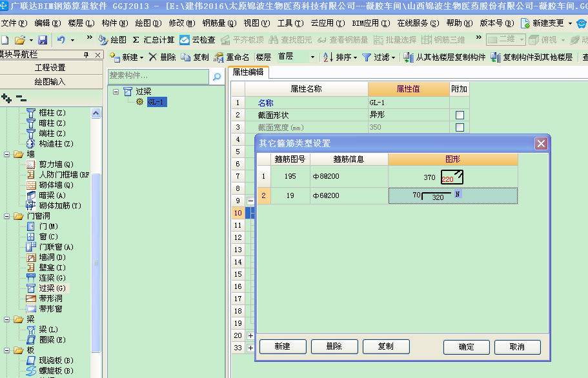The width and height of the screenshot is (588, 378).
Task: Confirm with 确定 button
Action: 467,347
